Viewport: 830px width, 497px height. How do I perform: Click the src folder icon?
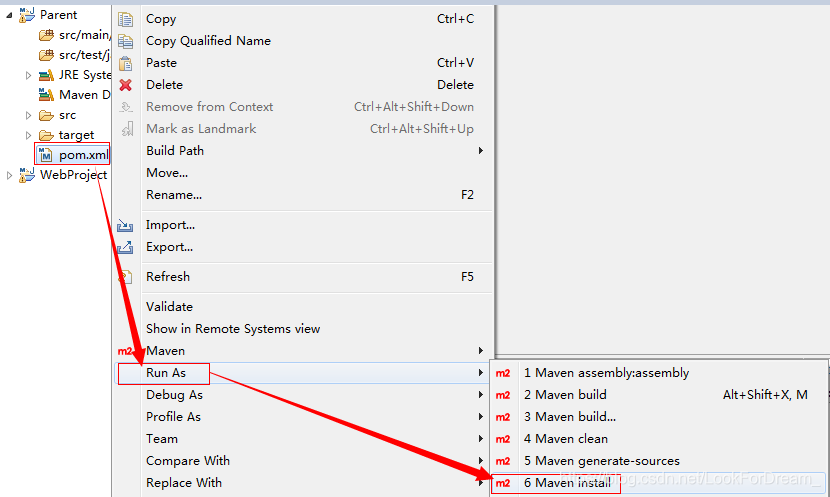47,115
